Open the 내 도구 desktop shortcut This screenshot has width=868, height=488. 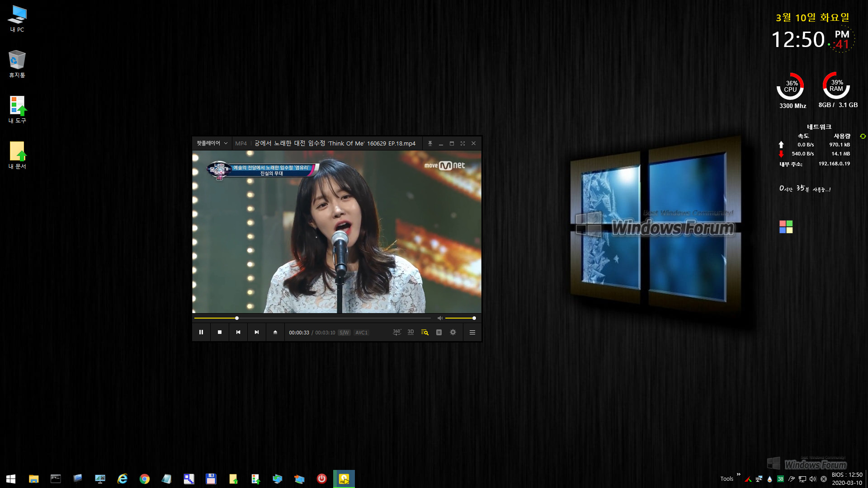(17, 110)
